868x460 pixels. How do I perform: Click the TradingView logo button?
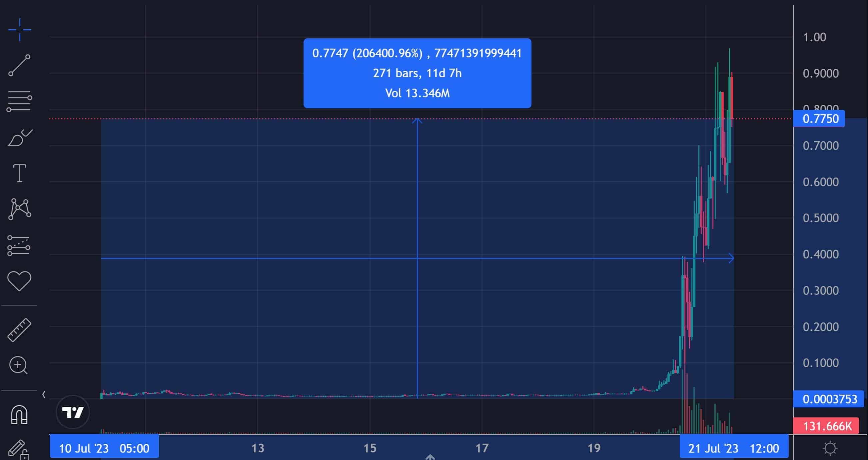point(73,412)
